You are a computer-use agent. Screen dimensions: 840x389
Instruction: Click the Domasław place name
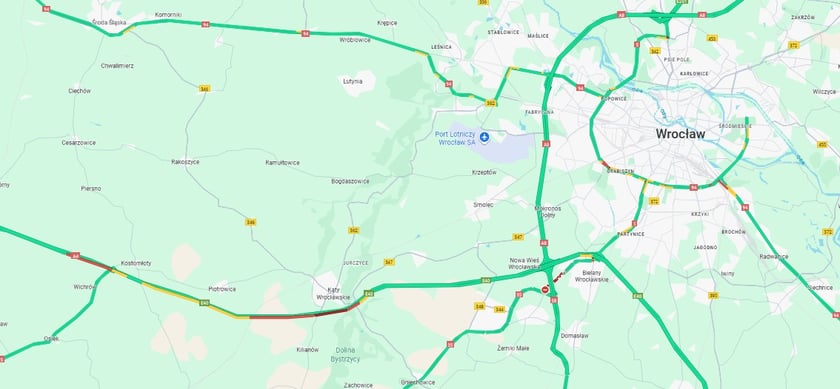tap(574, 335)
